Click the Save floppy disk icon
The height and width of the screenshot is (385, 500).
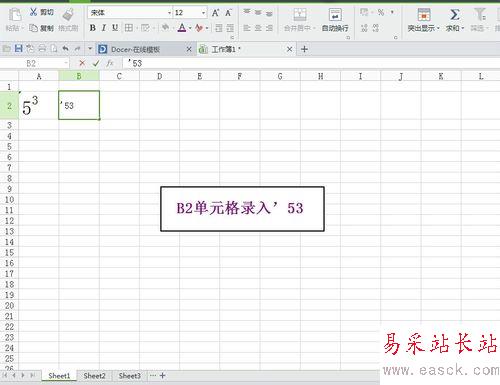click(x=19, y=49)
